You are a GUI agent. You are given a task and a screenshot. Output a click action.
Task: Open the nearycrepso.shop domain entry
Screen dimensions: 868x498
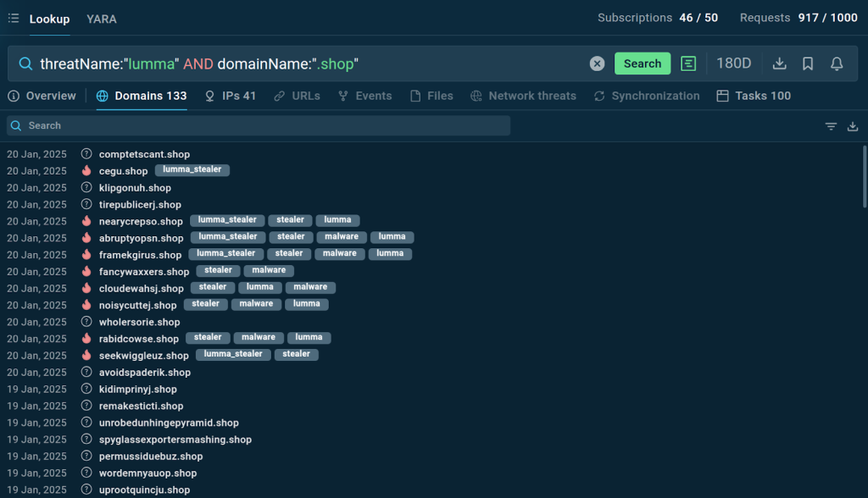click(x=141, y=221)
